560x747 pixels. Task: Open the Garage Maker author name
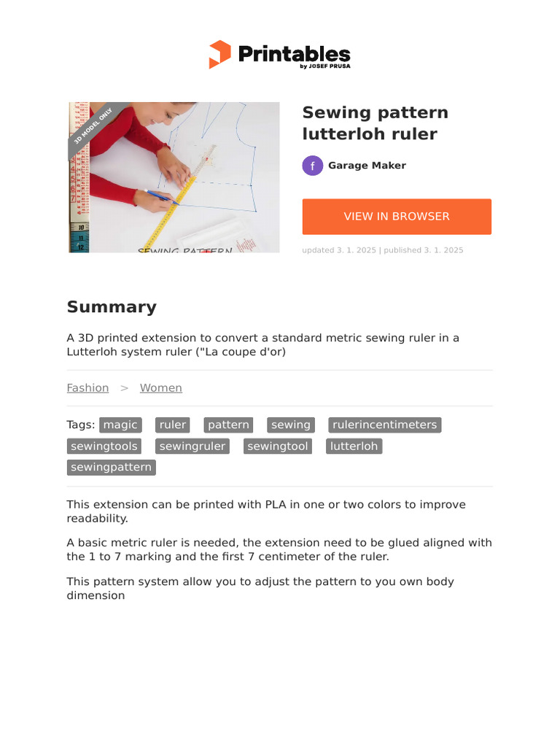(x=367, y=166)
